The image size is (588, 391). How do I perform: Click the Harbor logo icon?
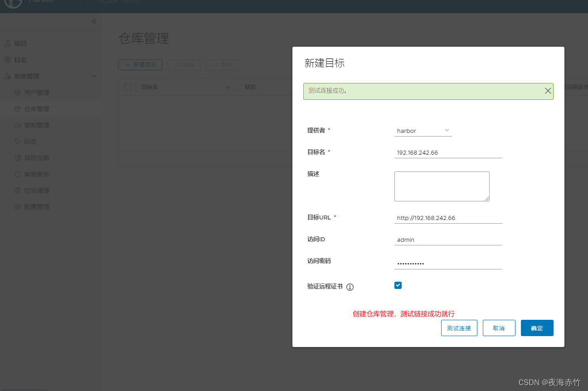tap(14, 3)
